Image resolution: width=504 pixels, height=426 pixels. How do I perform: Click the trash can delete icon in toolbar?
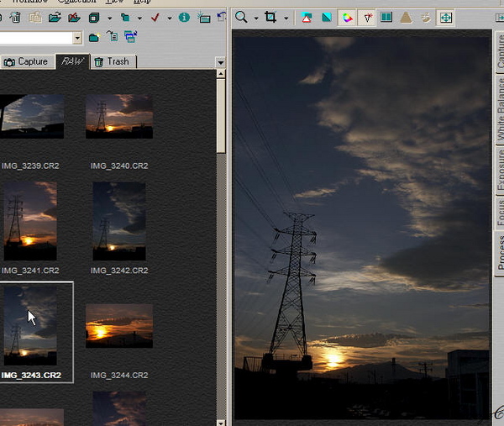tap(15, 17)
